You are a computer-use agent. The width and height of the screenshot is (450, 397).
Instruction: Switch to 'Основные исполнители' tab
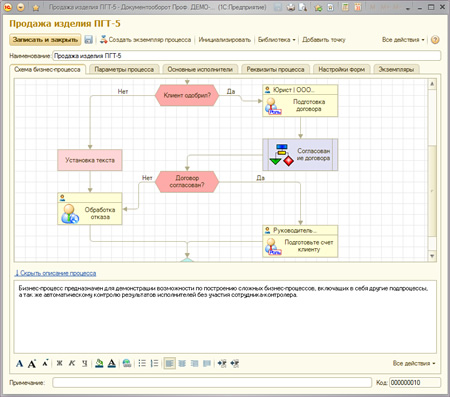click(x=200, y=69)
